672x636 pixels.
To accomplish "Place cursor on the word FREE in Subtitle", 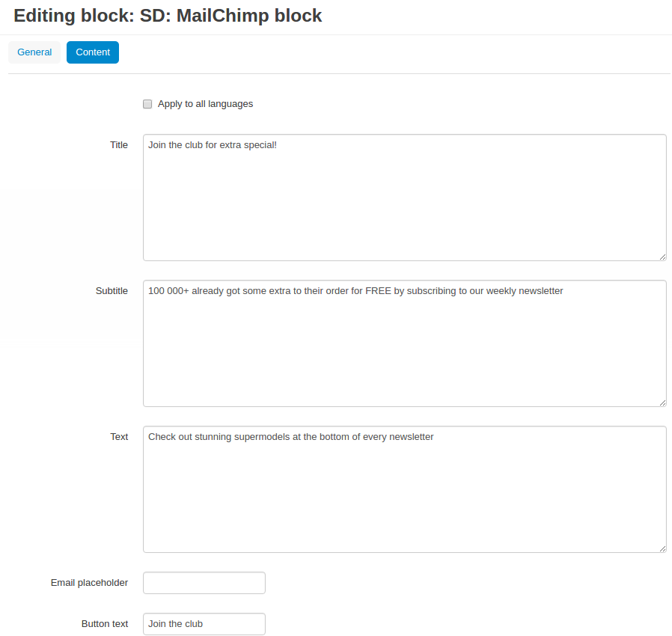I will point(378,291).
